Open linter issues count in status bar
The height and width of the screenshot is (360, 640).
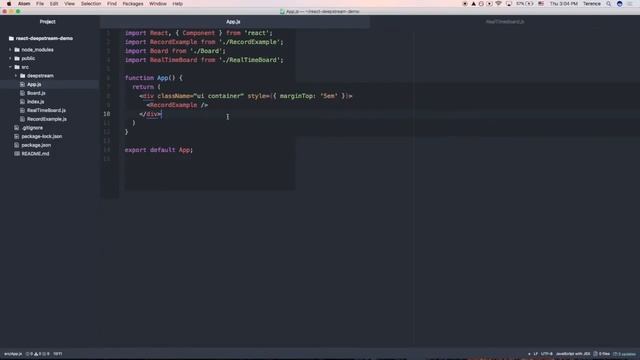coord(38,354)
